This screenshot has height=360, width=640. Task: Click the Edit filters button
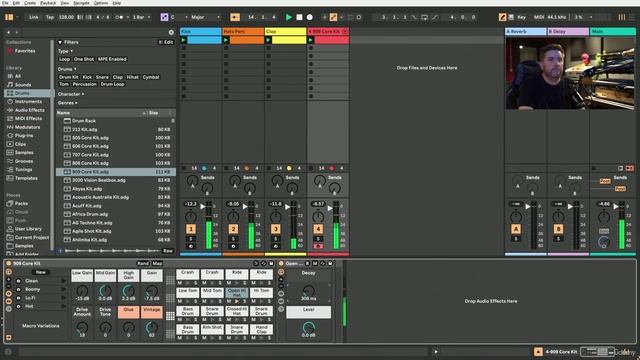[166, 42]
